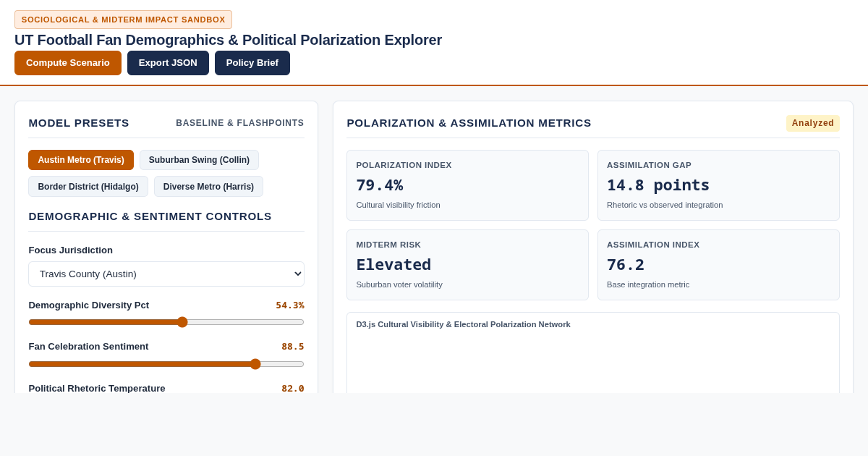Open the Focus Jurisdiction dropdown

point(166,274)
